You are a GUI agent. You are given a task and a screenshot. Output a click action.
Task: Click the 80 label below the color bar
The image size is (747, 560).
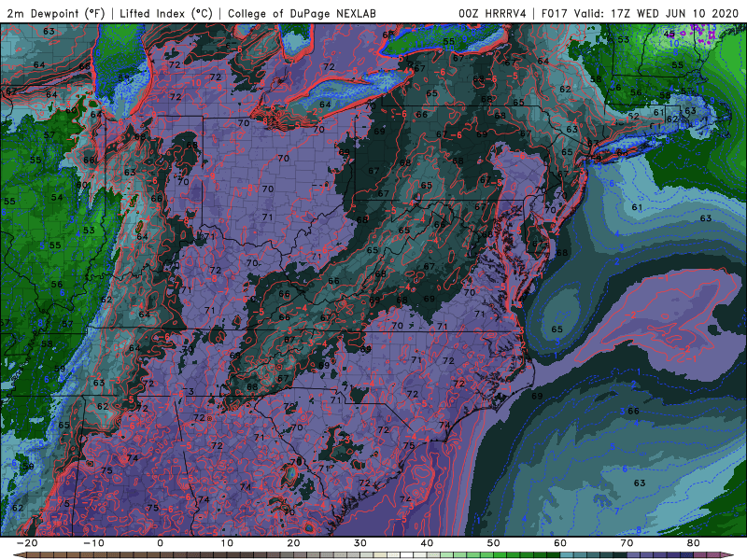click(694, 543)
